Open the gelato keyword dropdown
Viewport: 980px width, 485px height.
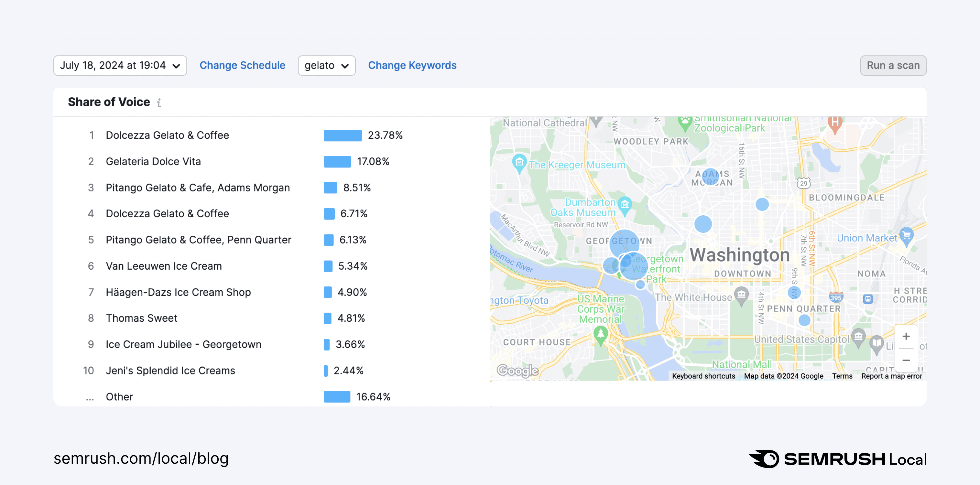tap(326, 65)
